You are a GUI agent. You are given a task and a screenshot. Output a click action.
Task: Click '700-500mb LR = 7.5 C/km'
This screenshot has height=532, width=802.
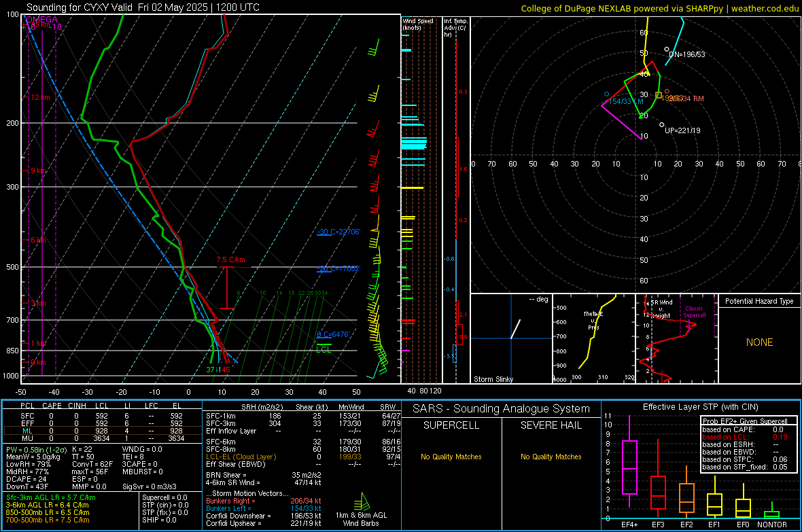click(x=48, y=520)
